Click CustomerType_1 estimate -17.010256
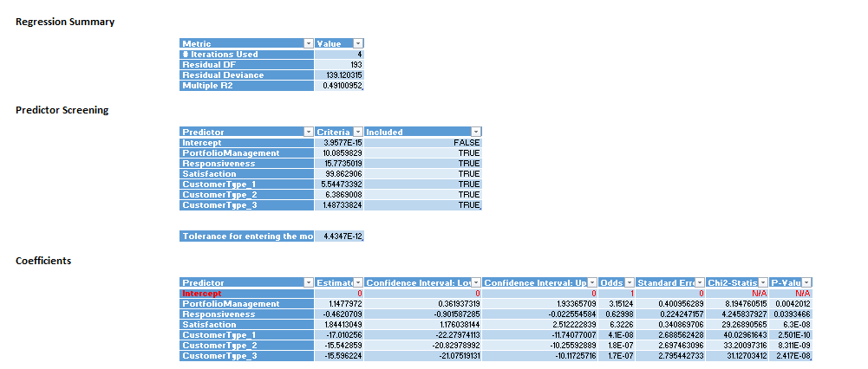The image size is (868, 369). pos(339,335)
